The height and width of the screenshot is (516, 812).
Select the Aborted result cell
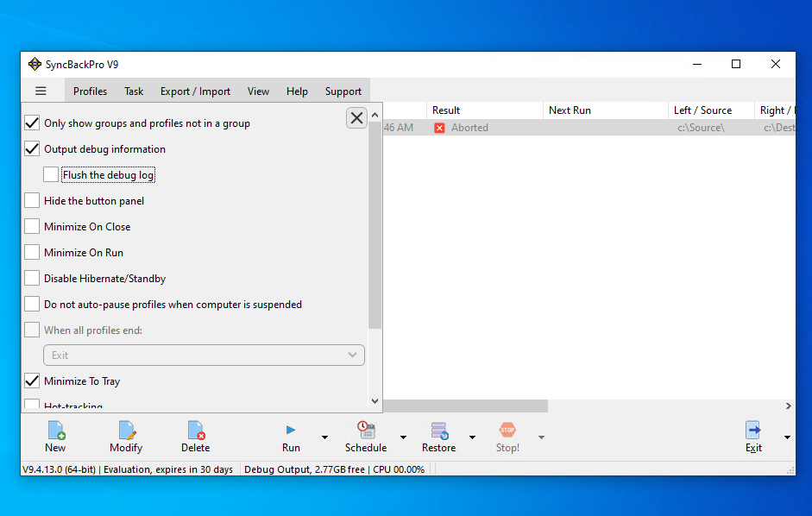[x=485, y=128]
